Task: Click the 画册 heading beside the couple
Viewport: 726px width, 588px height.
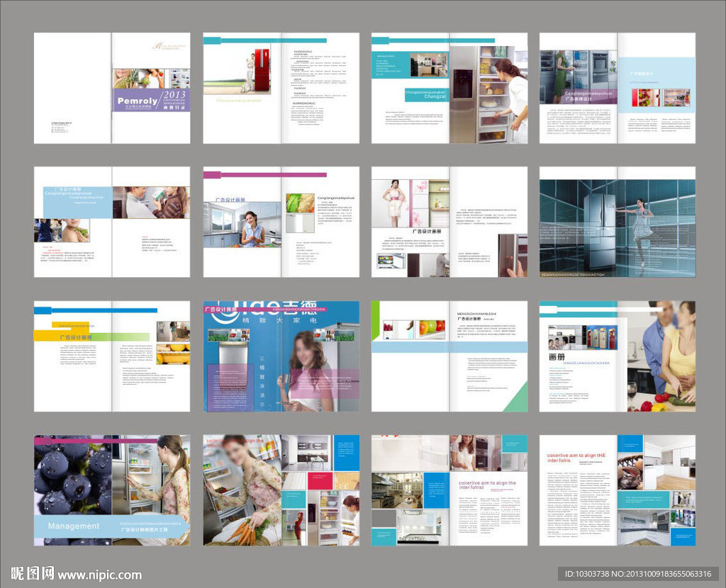Action: 557,357
